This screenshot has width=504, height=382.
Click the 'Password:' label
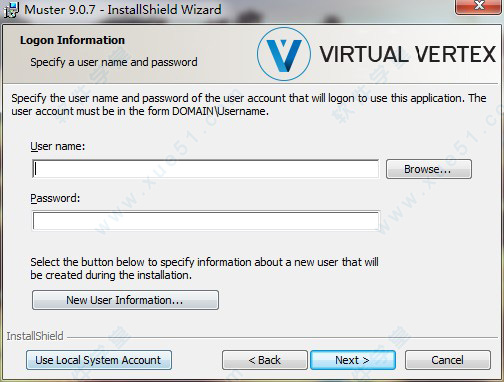tap(55, 198)
